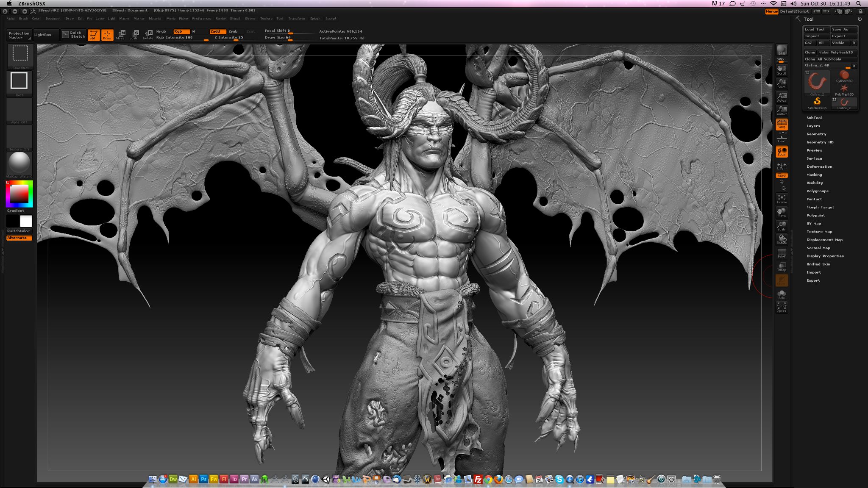Click Rotate icon in right shelf
This screenshot has width=868, height=488.
tap(782, 240)
